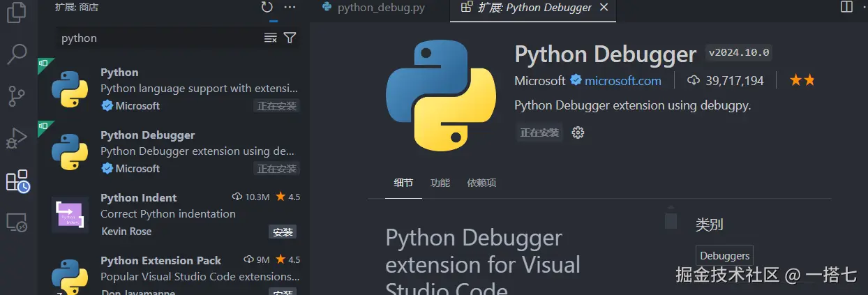Click the 39,717,194 install count

tap(726, 81)
